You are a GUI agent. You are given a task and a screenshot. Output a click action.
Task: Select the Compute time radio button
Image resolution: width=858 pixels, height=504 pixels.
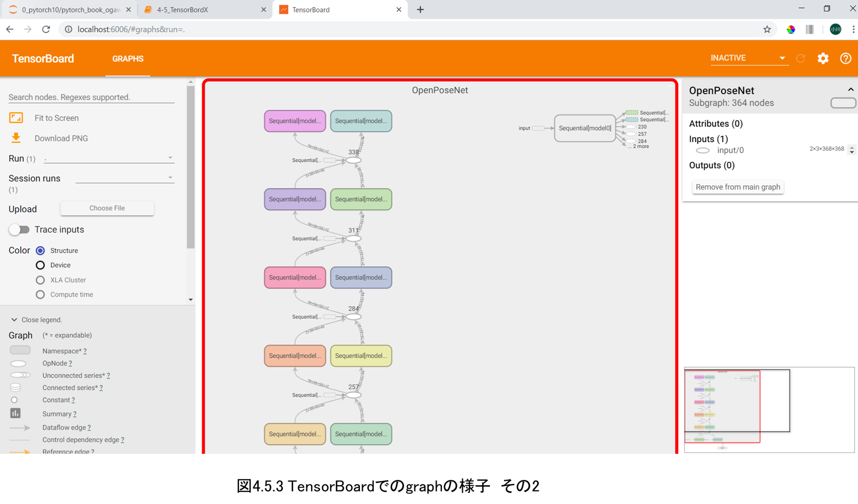(40, 294)
